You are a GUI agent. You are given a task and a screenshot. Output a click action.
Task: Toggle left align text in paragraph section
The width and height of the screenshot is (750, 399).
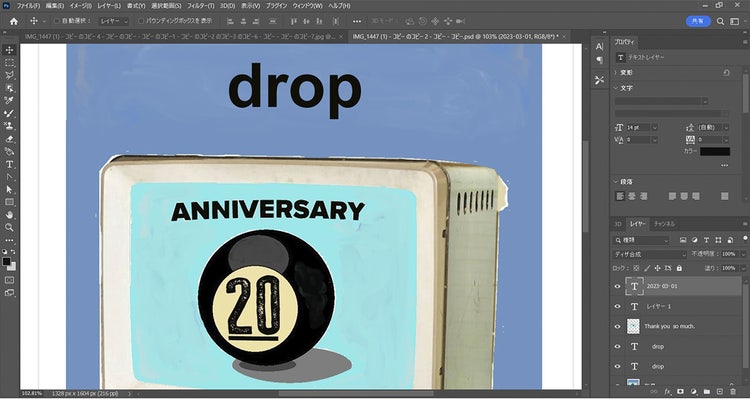point(620,196)
